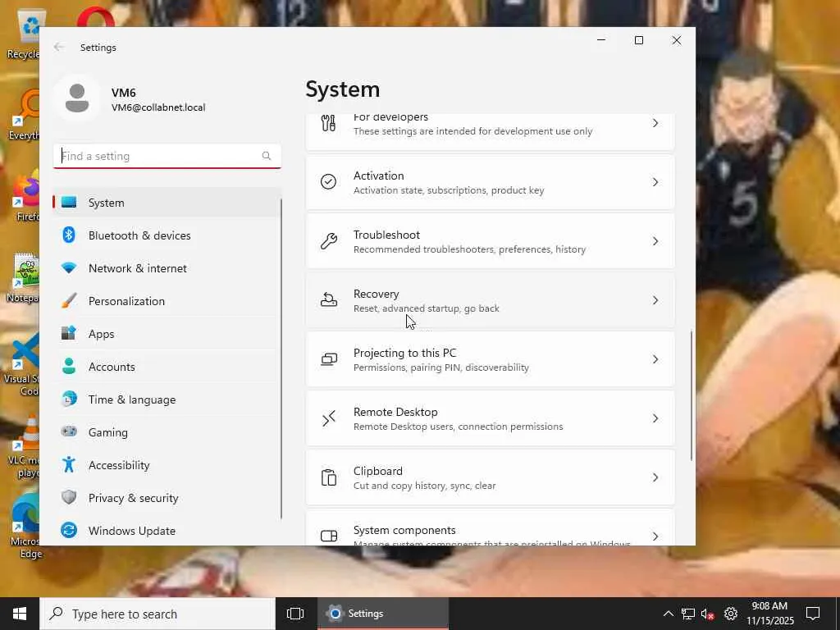Select Network & internet in sidebar
This screenshot has width=840, height=630.
(167, 268)
